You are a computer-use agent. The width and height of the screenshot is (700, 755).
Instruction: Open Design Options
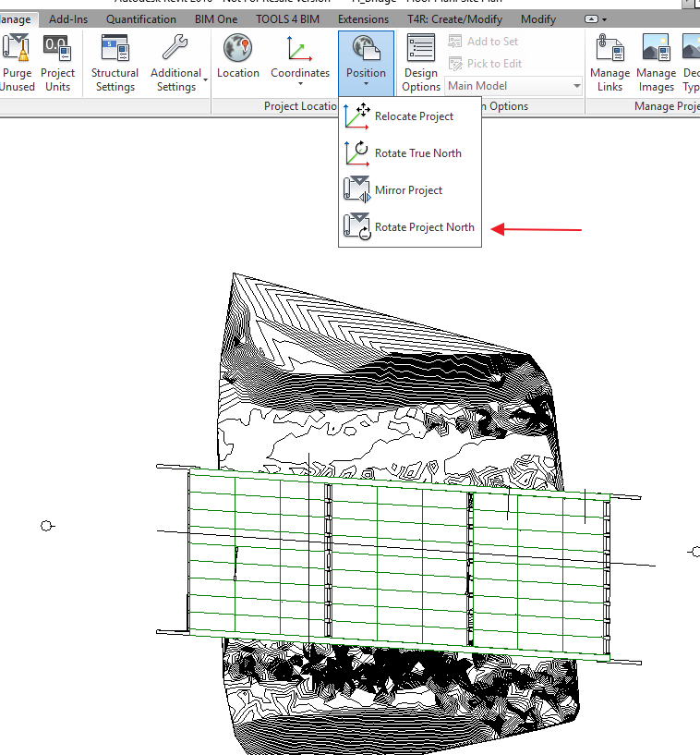click(421, 63)
